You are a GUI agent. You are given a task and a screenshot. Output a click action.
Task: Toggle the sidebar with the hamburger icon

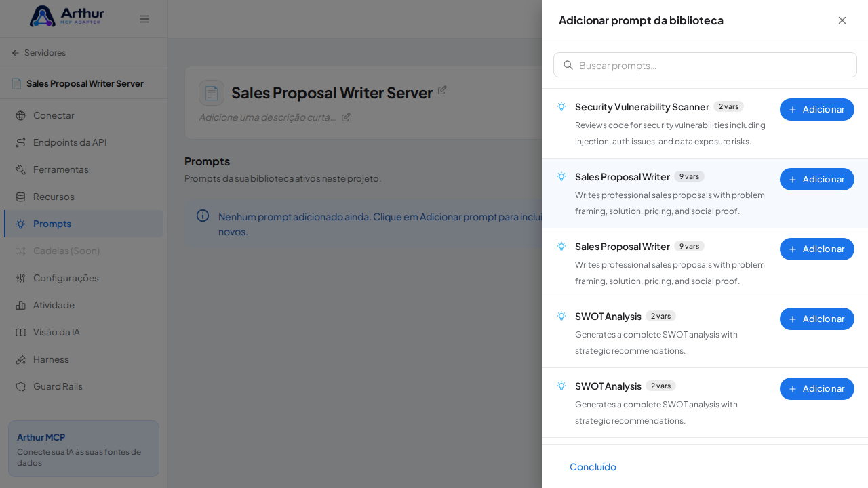point(144,19)
